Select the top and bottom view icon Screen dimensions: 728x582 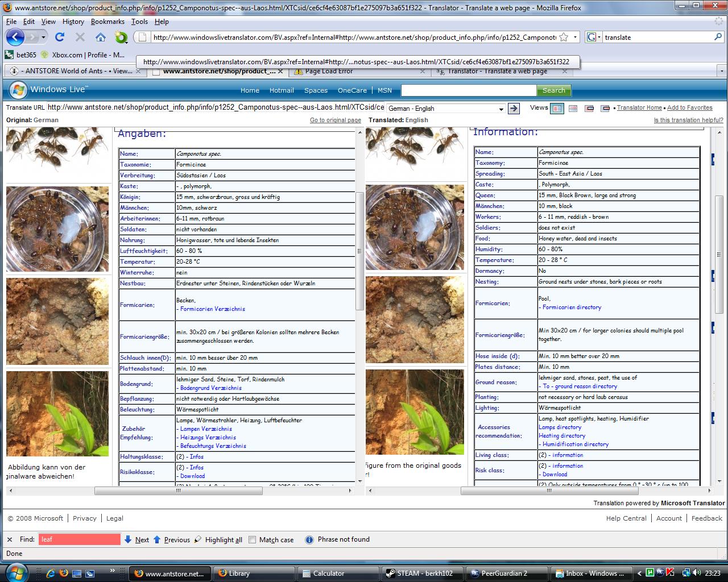click(x=573, y=108)
